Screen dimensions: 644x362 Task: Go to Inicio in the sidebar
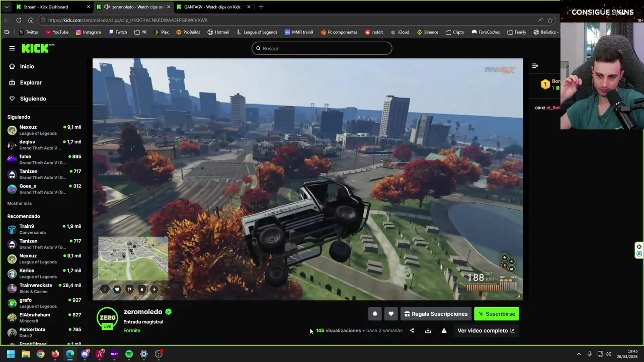(27, 66)
